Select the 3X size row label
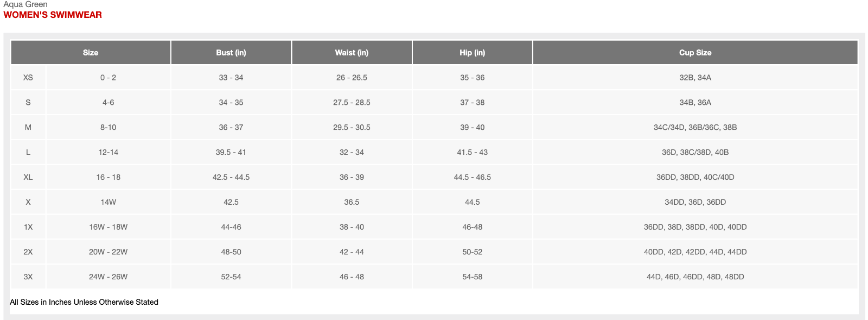 (28, 277)
